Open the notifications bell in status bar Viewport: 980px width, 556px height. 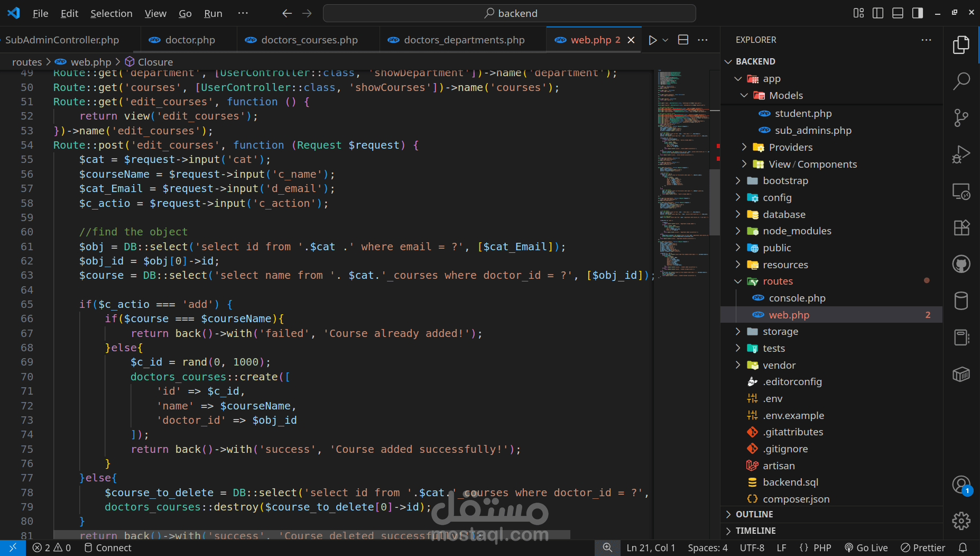pyautogui.click(x=963, y=548)
